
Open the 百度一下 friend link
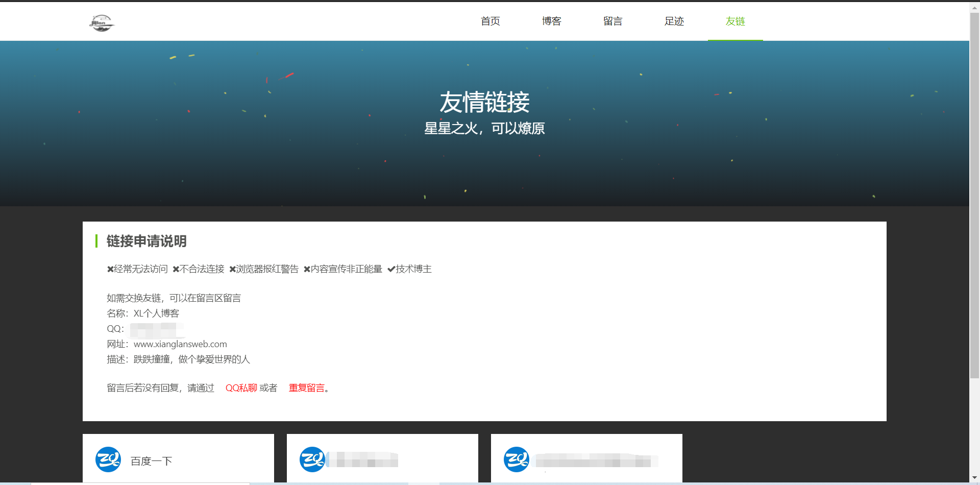pyautogui.click(x=151, y=460)
